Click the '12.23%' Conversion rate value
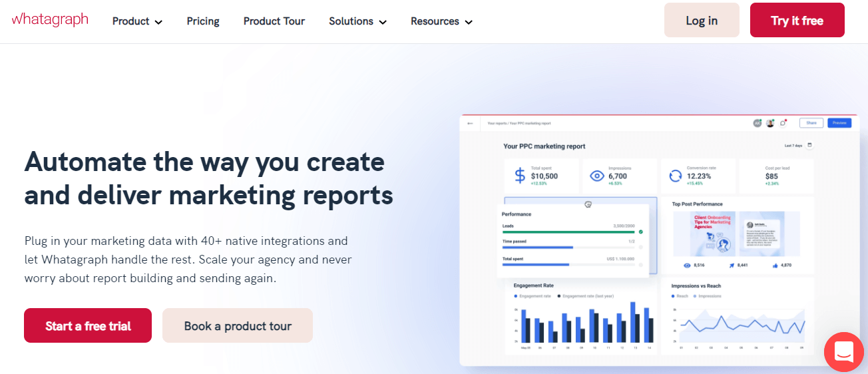 click(700, 176)
